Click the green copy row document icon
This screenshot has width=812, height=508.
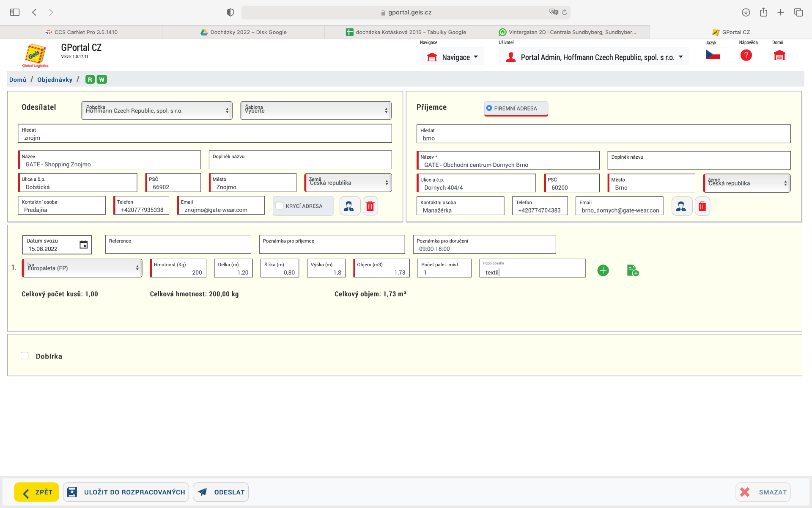coord(633,271)
